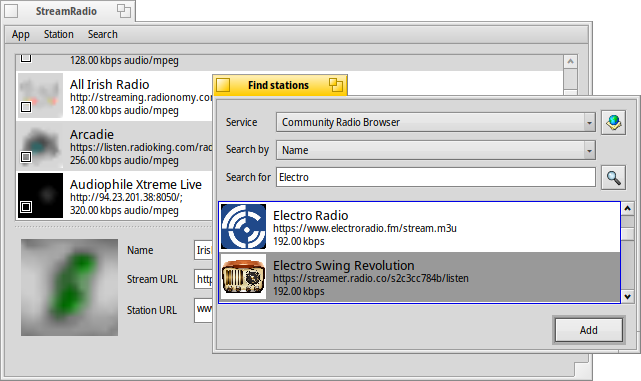Click the Search for field containing Electro
Screen dimensions: 641x381
tap(436, 177)
